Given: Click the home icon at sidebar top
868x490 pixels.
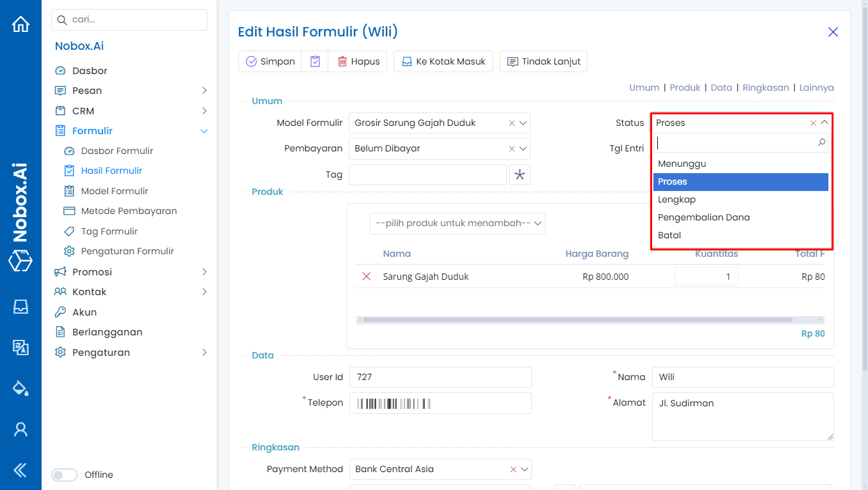Looking at the screenshot, I should pyautogui.click(x=20, y=23).
